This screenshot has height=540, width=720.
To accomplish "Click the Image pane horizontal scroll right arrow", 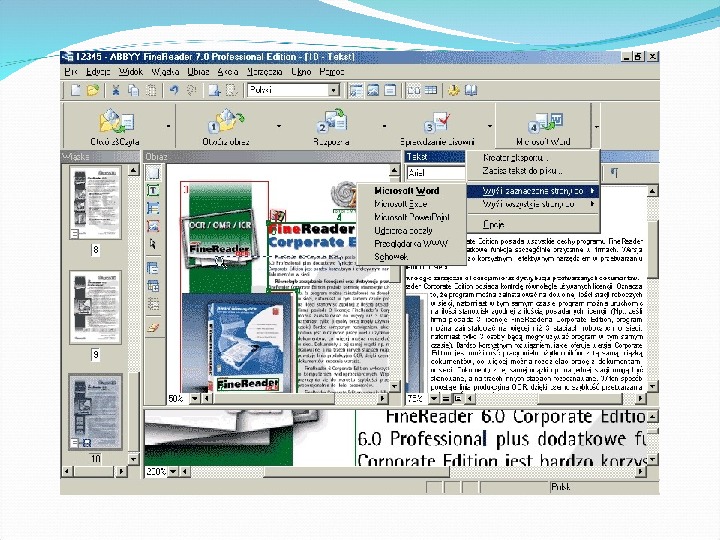I will pos(382,399).
